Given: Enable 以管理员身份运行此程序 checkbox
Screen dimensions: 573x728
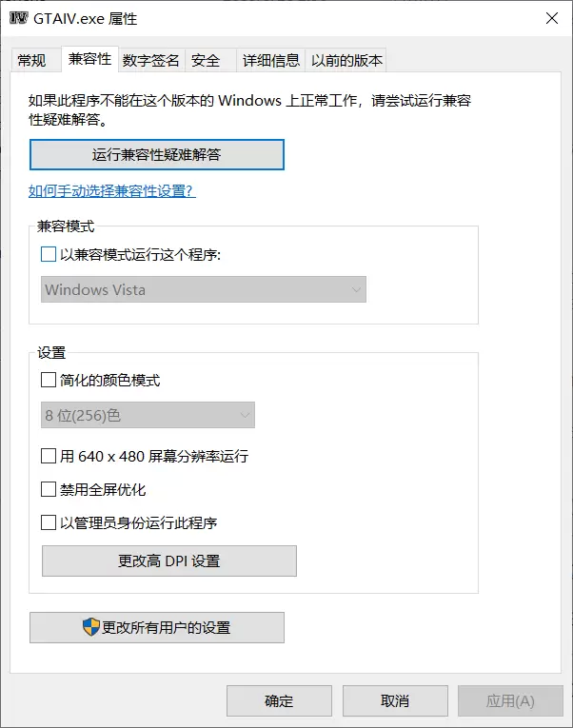Looking at the screenshot, I should [x=49, y=522].
